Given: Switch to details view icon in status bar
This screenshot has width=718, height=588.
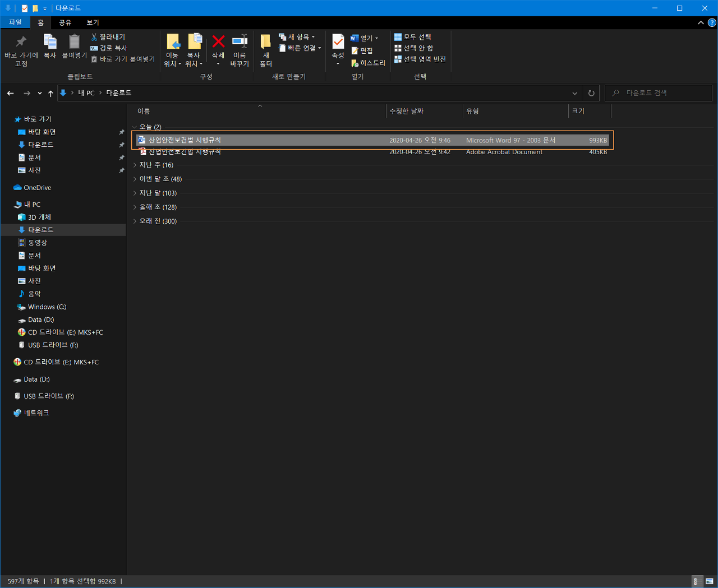Looking at the screenshot, I should click(x=696, y=581).
